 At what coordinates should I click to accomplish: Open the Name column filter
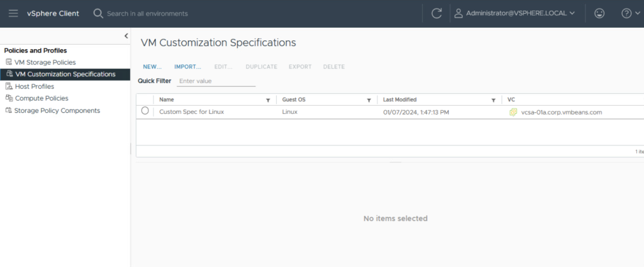[268, 100]
